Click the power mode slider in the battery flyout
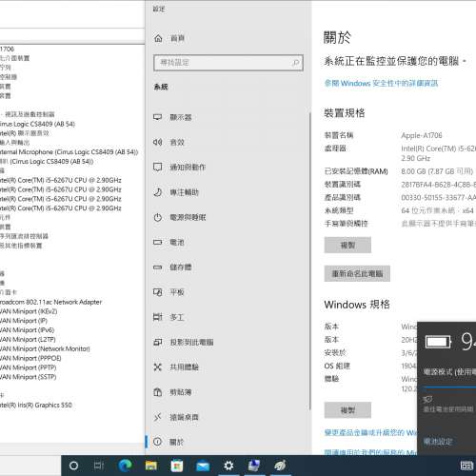 coord(449,387)
